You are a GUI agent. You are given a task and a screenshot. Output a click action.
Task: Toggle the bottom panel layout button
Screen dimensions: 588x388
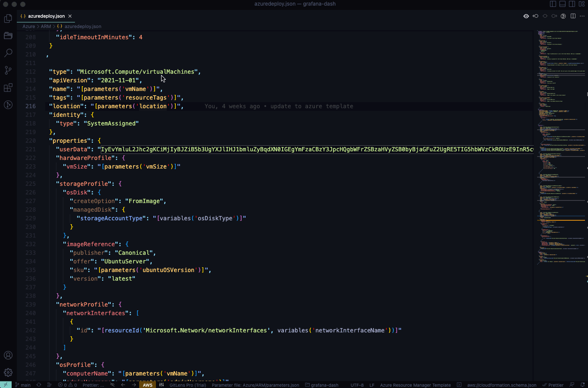pyautogui.click(x=562, y=4)
